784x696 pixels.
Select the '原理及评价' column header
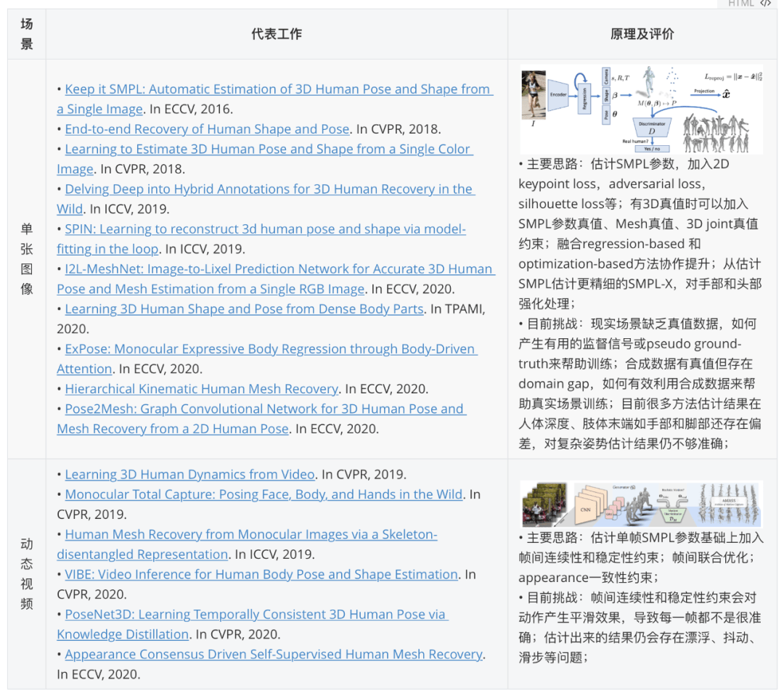[642, 34]
